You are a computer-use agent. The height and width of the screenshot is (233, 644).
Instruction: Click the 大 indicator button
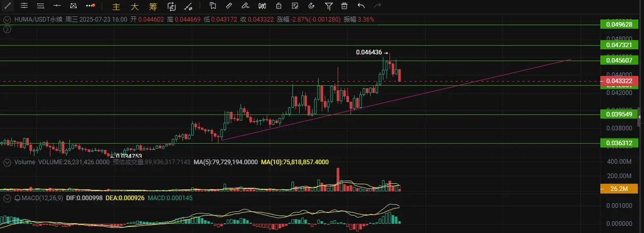(134, 6)
